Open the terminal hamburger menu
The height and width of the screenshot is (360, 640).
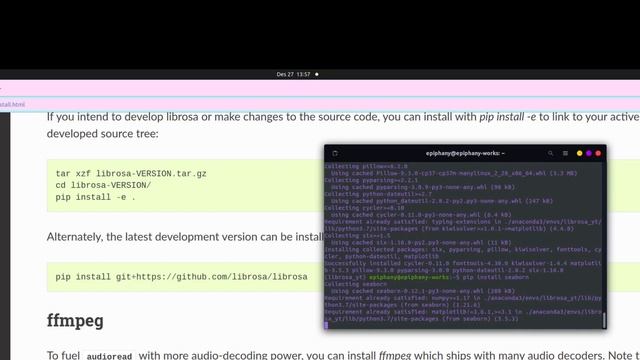pyautogui.click(x=565, y=153)
